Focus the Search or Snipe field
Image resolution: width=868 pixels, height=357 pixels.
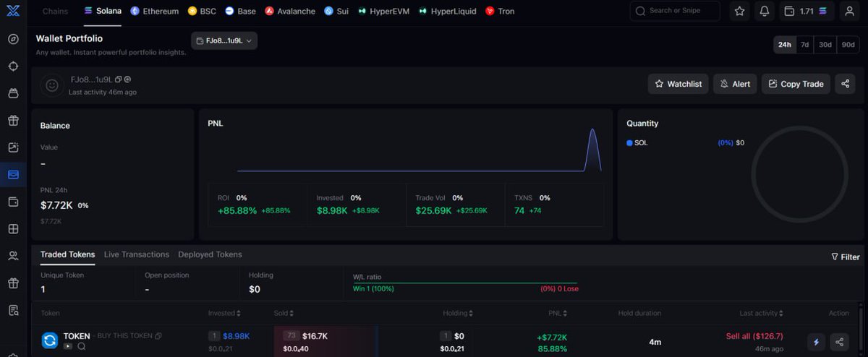[675, 11]
